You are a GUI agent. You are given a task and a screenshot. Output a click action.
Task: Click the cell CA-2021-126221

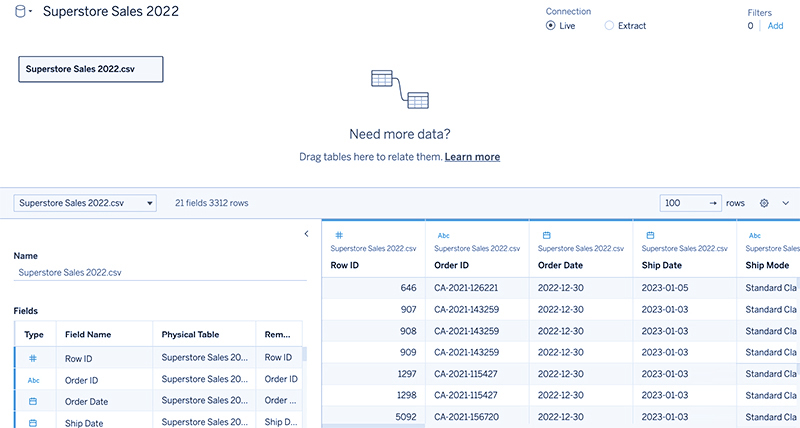click(x=477, y=288)
